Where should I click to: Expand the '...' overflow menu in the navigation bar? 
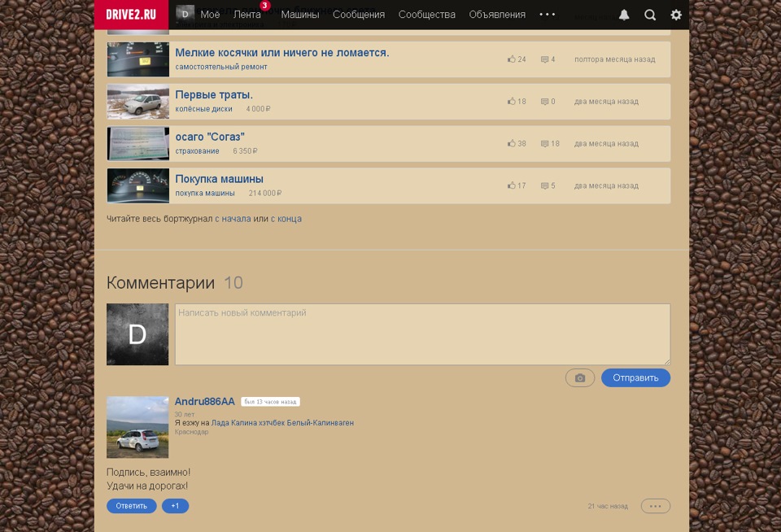547,15
